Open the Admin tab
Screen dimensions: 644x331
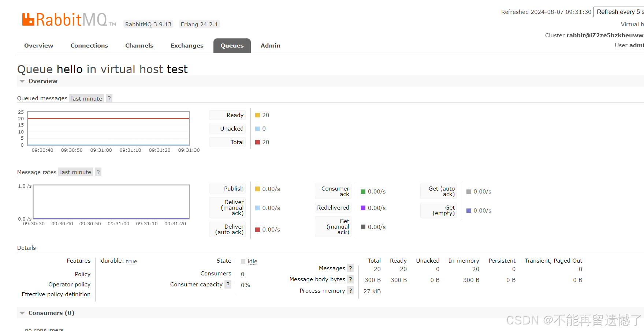[x=271, y=45]
